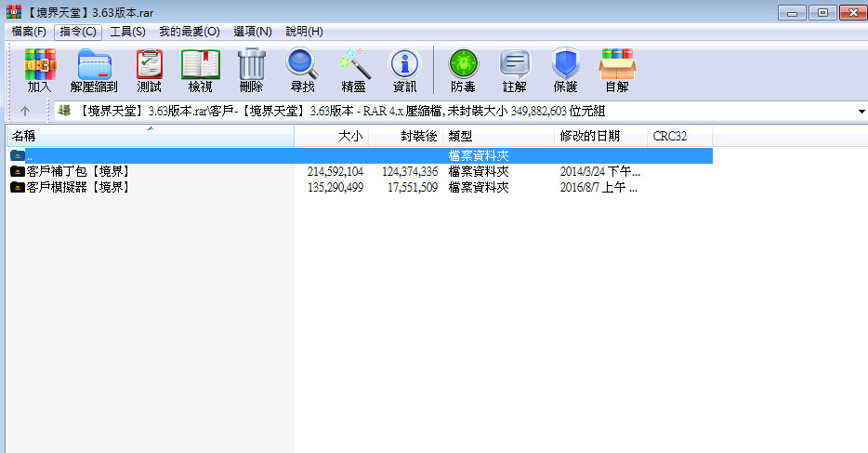868x453 pixels.
Task: Click the 解壓縮到 (Extract To) icon
Action: (x=94, y=70)
